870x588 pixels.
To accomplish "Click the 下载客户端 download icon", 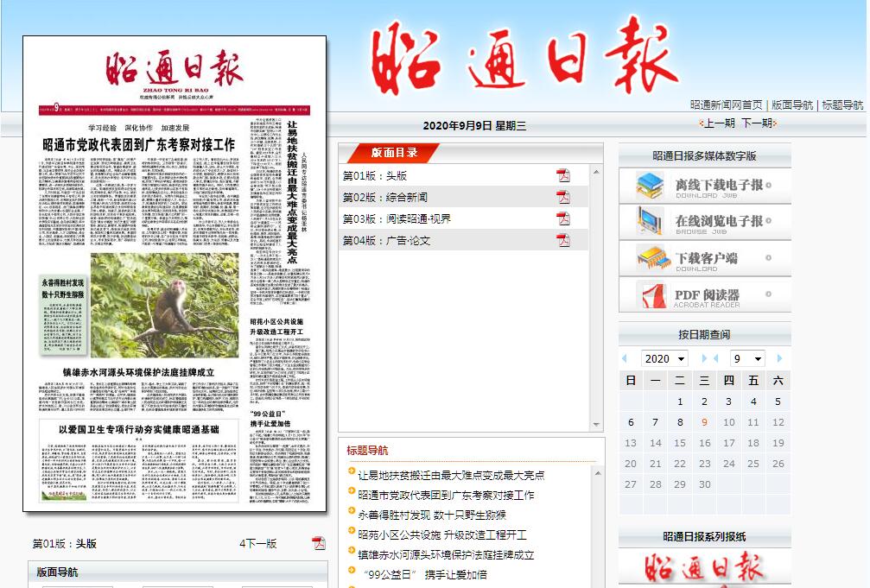I will coord(653,258).
